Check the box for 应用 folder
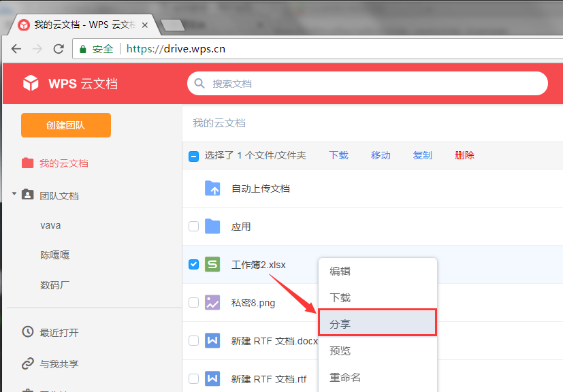The height and width of the screenshot is (392, 563). 193,227
